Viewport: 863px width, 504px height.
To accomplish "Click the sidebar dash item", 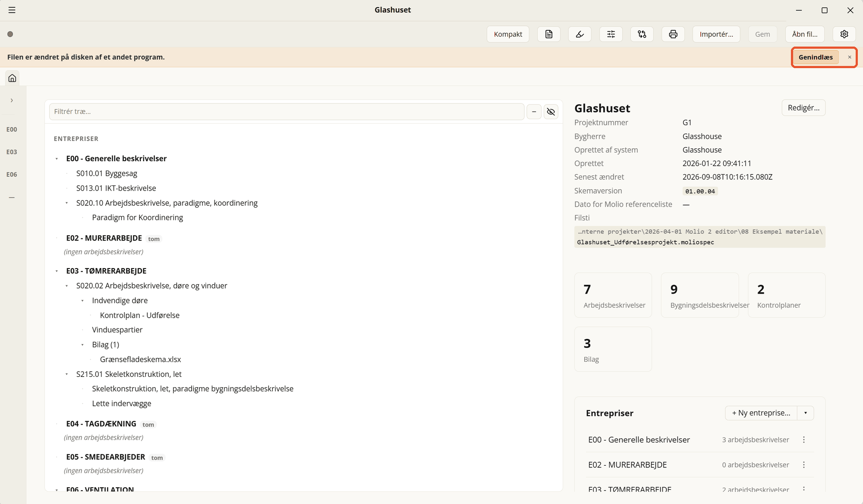I will click(x=12, y=197).
